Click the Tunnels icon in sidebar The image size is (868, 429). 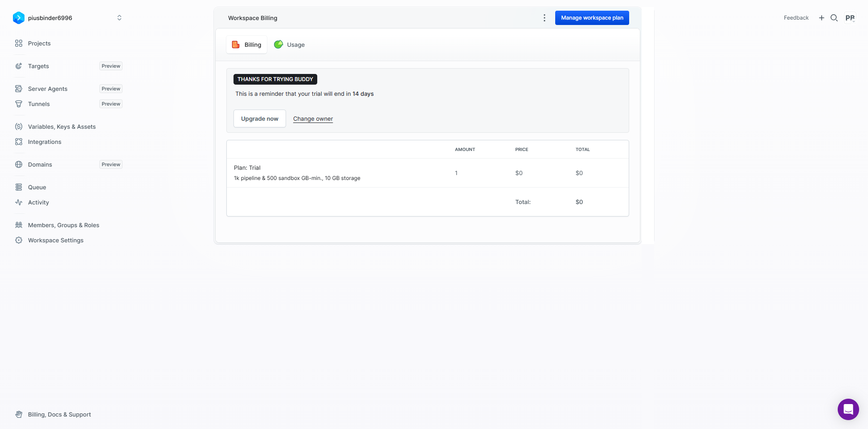click(19, 104)
